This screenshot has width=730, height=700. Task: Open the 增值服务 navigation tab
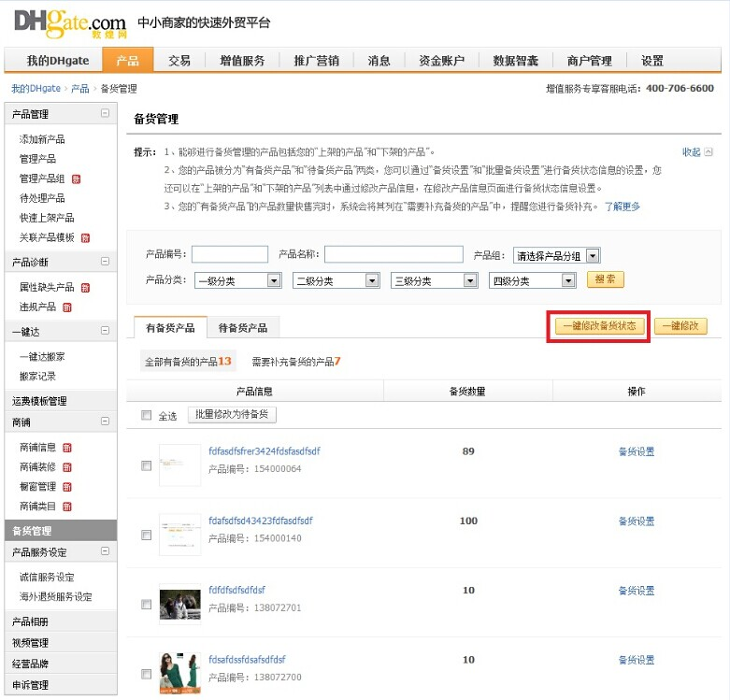242,61
